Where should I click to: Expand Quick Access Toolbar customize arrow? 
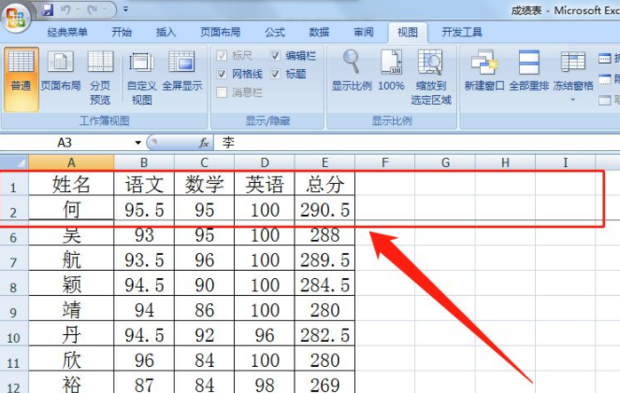(x=125, y=9)
